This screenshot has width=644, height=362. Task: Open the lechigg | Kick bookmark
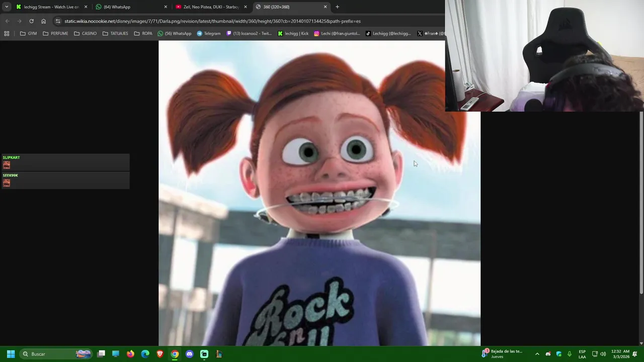pos(293,34)
